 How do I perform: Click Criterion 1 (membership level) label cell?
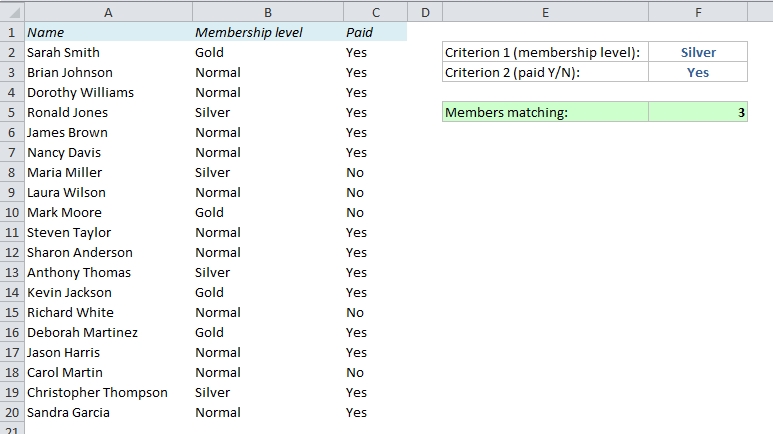tap(545, 52)
